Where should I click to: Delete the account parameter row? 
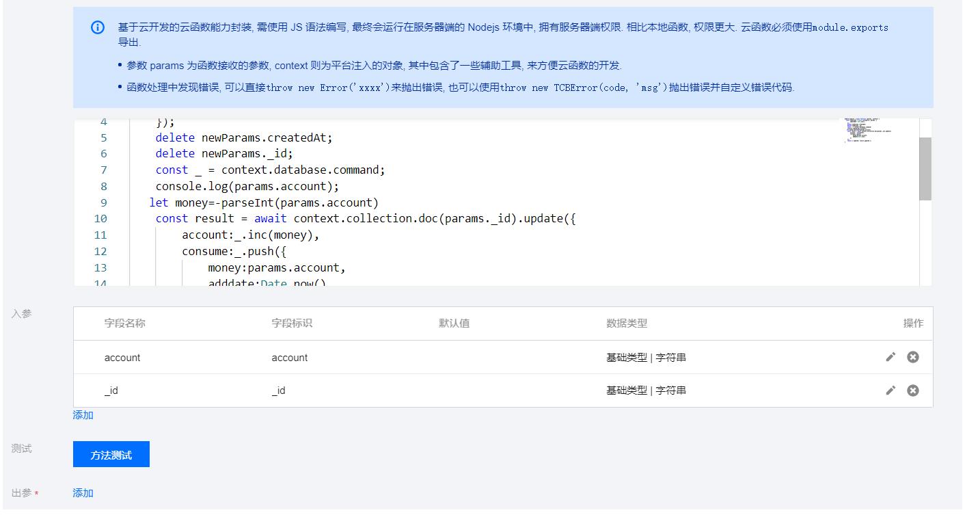tap(913, 357)
